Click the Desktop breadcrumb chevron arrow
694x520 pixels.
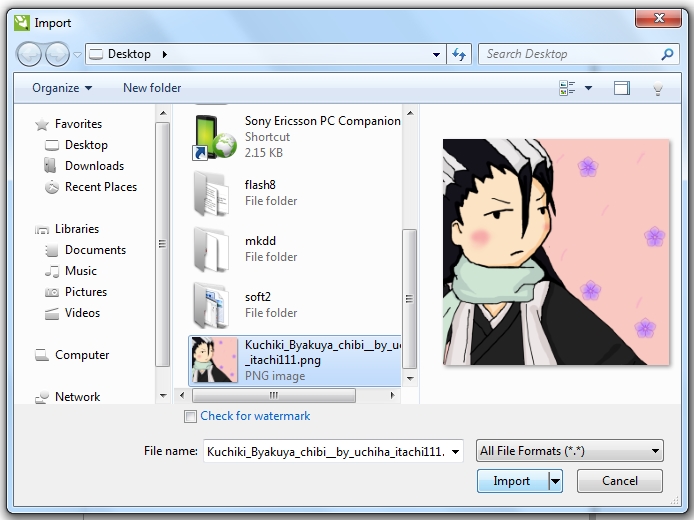tap(165, 54)
